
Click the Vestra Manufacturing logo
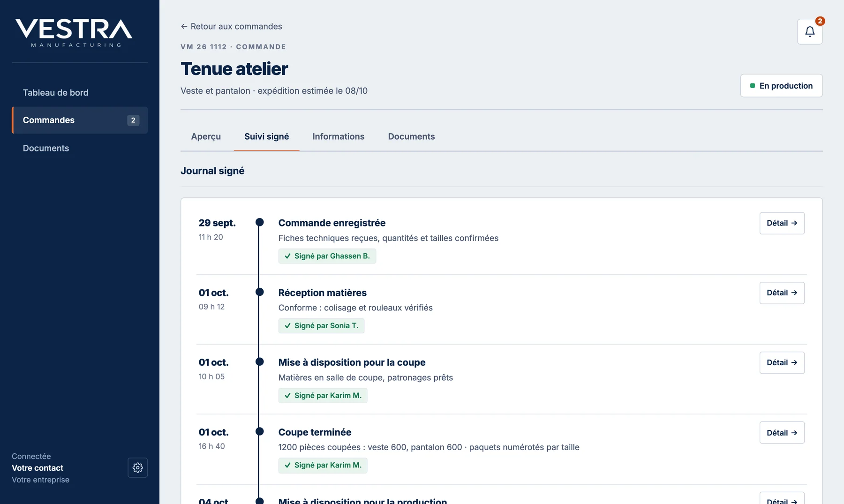74,33
